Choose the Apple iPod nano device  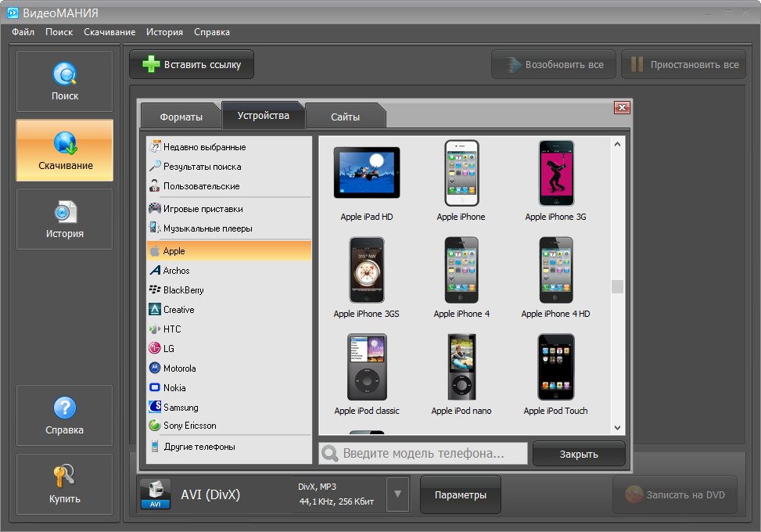coord(461,375)
